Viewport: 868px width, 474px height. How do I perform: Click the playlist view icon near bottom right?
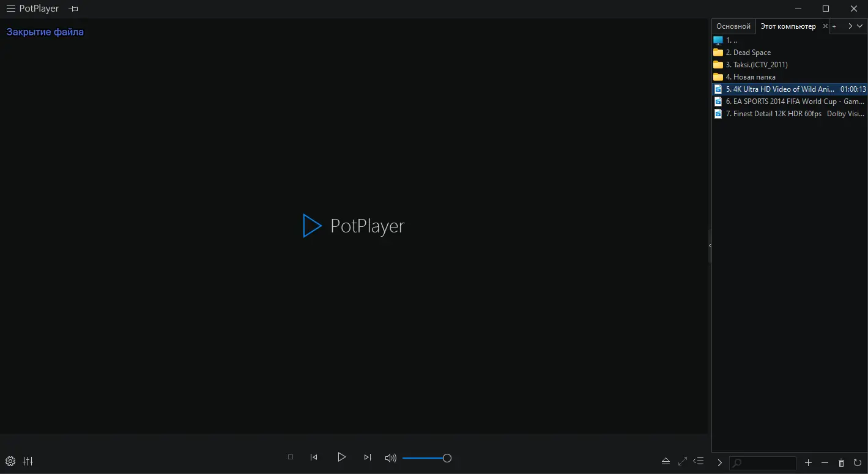tap(699, 461)
